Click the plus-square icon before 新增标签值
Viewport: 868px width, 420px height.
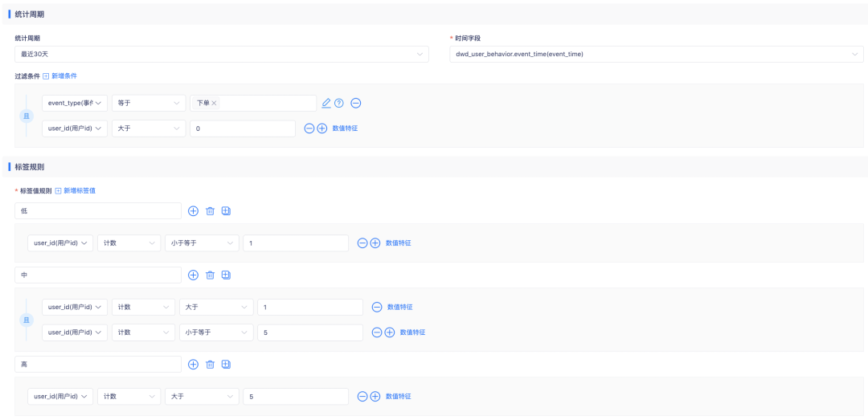[x=58, y=190]
